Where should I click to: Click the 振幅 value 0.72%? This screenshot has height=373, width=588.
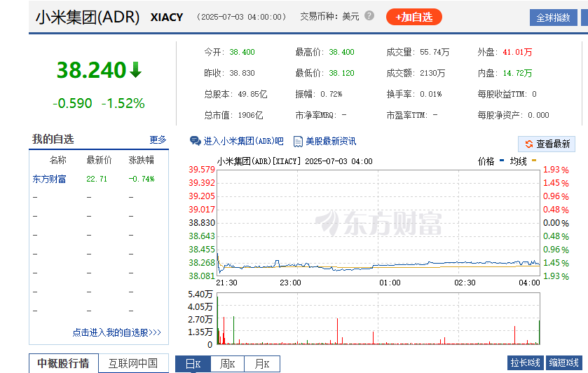(331, 94)
